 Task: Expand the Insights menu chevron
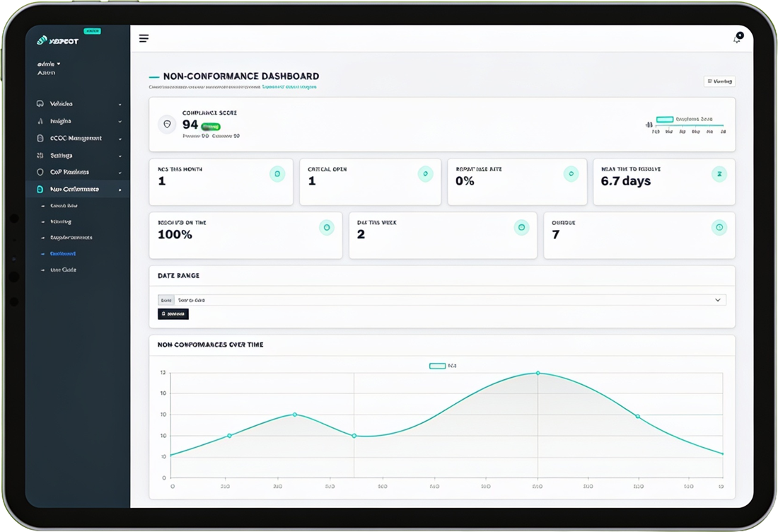click(120, 122)
